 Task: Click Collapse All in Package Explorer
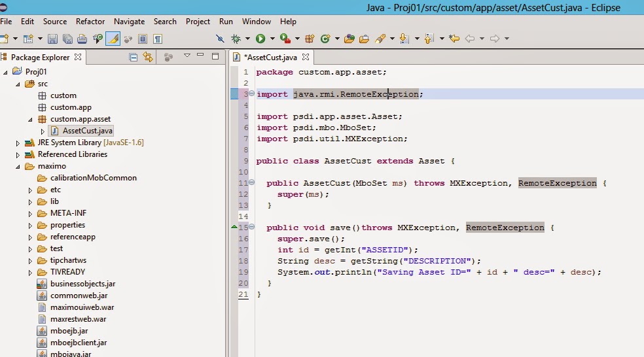[133, 57]
